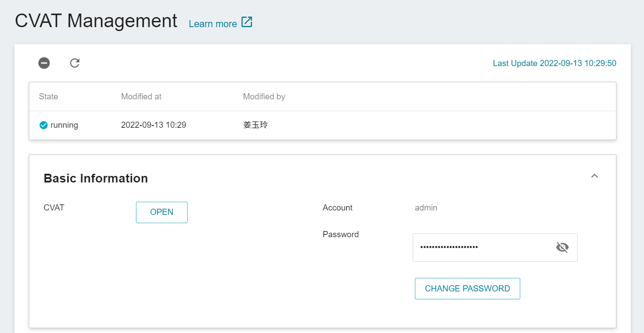Click the Basic Information heading
The width and height of the screenshot is (644, 333).
[96, 179]
